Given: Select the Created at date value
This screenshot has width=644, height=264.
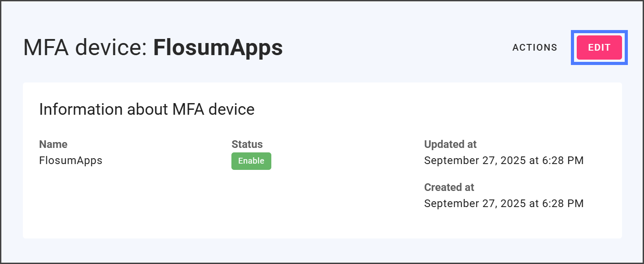Looking at the screenshot, I should [x=504, y=203].
